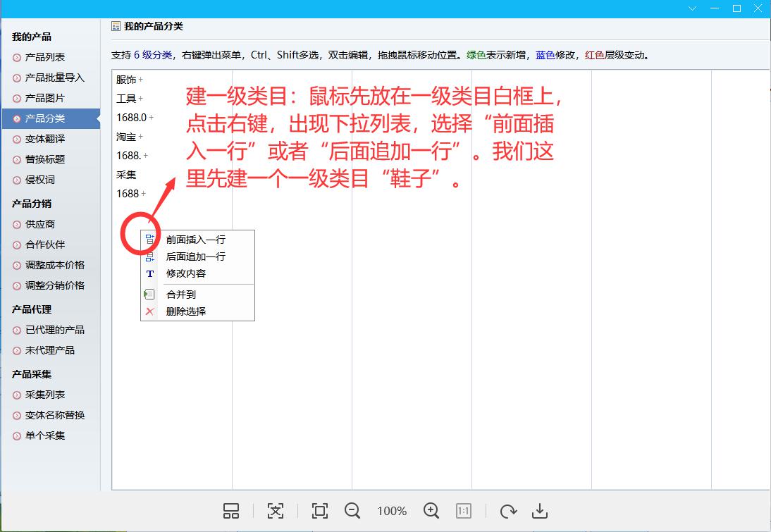
Task: Open 产品批量导入 in the sidebar
Action: 54,78
